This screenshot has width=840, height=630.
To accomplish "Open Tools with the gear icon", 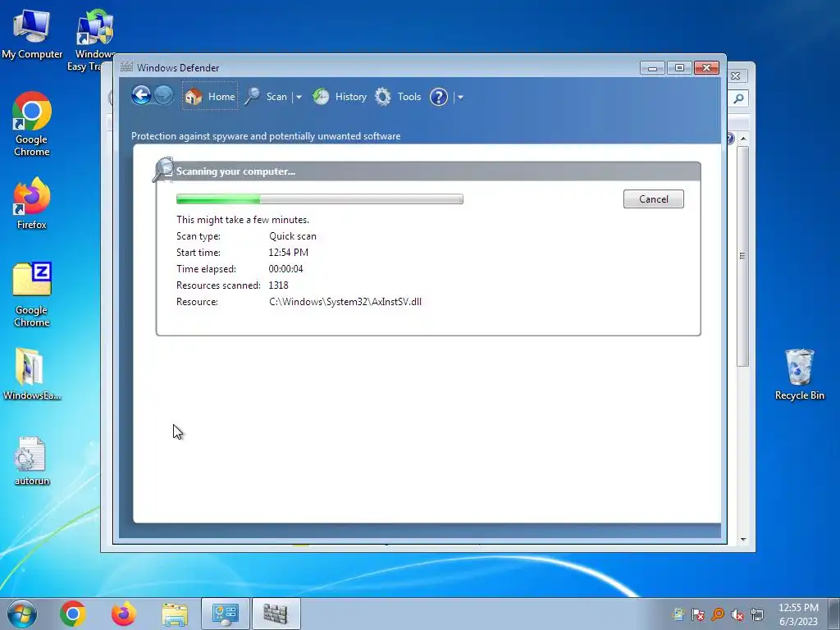I will (398, 97).
